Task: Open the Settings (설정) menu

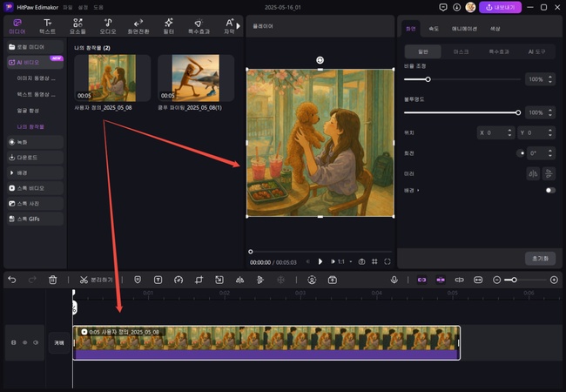Action: tap(83, 7)
